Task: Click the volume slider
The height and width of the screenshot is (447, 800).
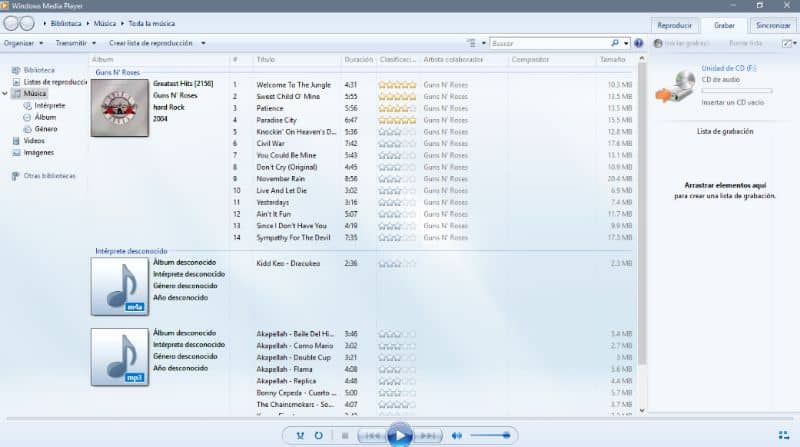Action: (x=490, y=435)
